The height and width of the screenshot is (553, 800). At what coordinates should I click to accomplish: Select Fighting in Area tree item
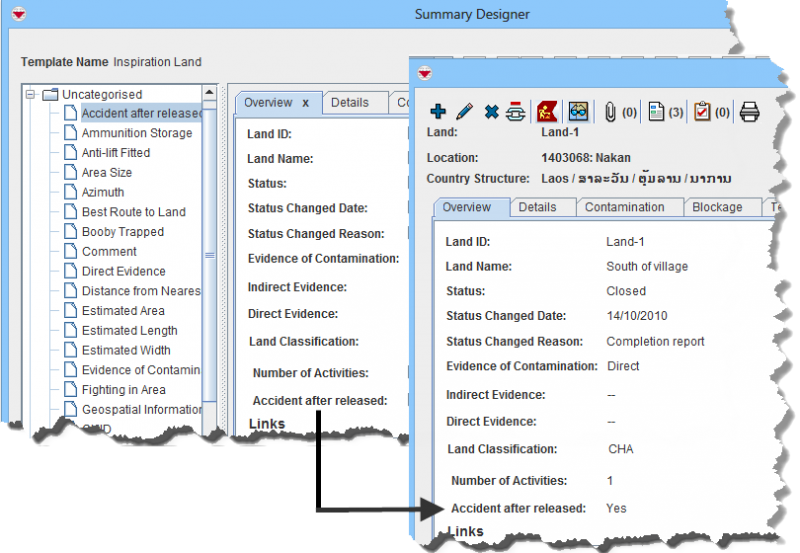point(123,390)
